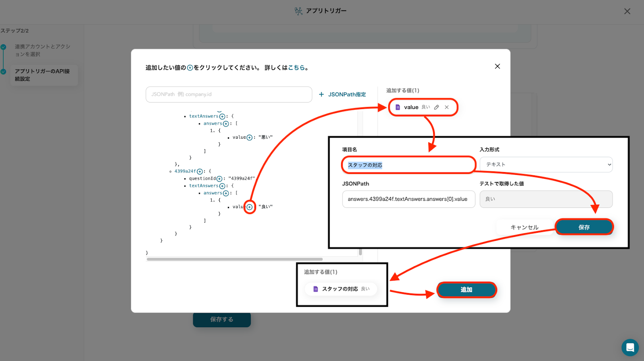Screen dimensions: 644x361
Task: Select the アプリトリガーのAPI接続設定 step
Action: (43, 75)
